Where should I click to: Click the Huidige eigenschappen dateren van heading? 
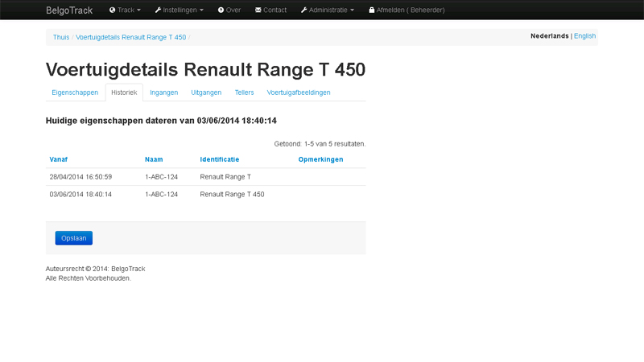161,121
